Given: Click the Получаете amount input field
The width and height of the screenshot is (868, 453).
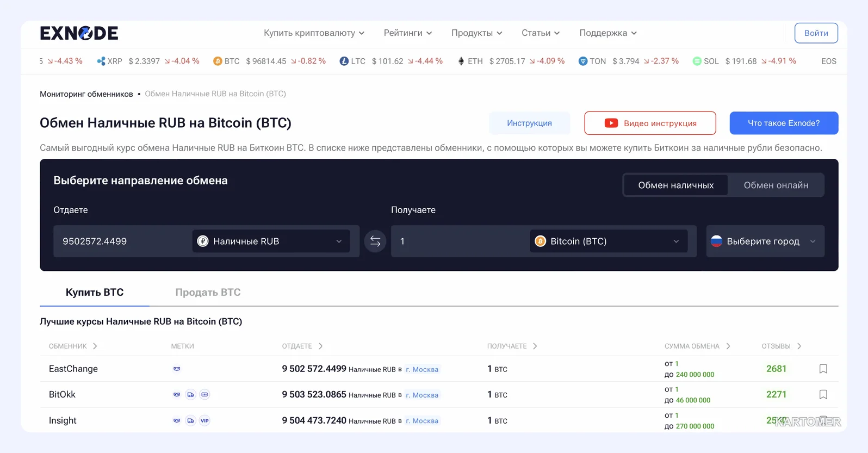Looking at the screenshot, I should 460,241.
